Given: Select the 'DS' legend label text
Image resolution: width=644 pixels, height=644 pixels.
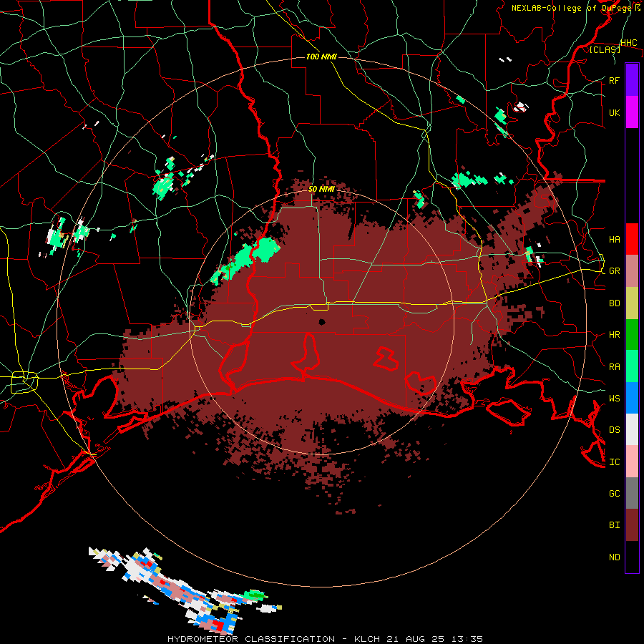Looking at the screenshot, I should coord(615,429).
